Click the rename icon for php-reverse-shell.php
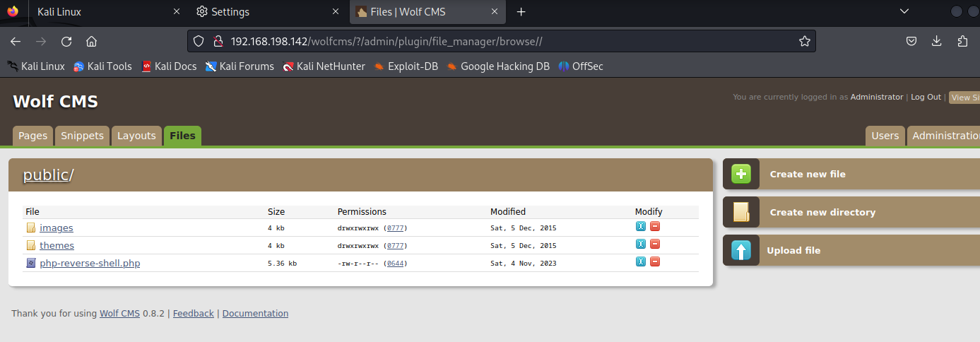This screenshot has height=342, width=980. point(641,262)
